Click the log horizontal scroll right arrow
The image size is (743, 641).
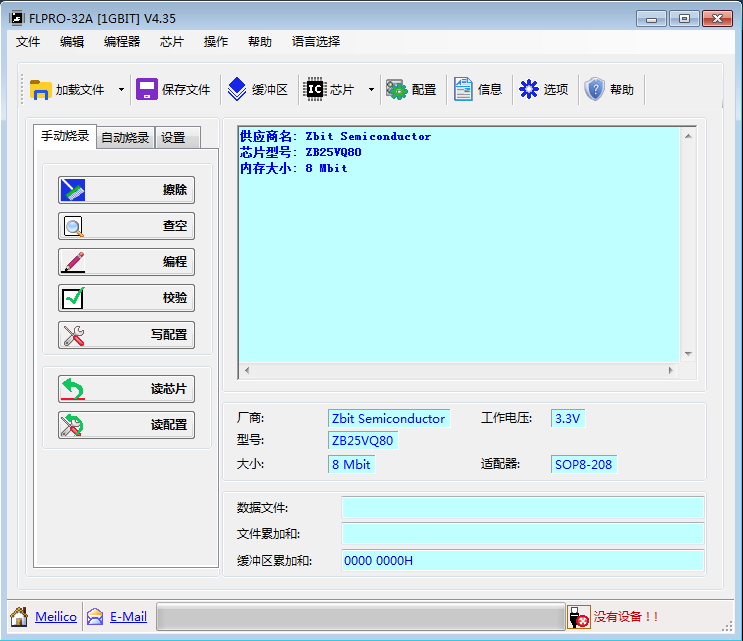(671, 370)
